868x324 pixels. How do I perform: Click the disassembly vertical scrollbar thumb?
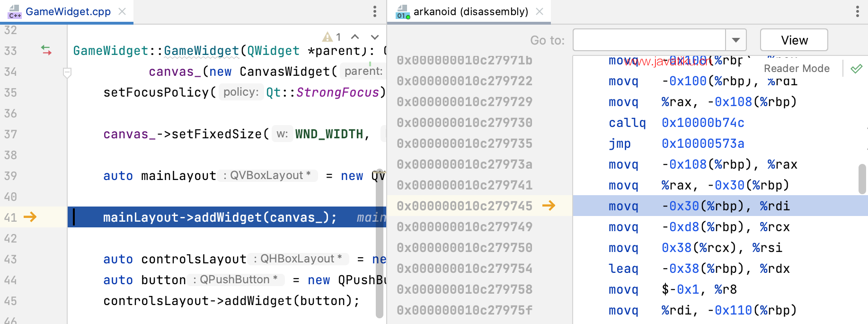tap(862, 179)
